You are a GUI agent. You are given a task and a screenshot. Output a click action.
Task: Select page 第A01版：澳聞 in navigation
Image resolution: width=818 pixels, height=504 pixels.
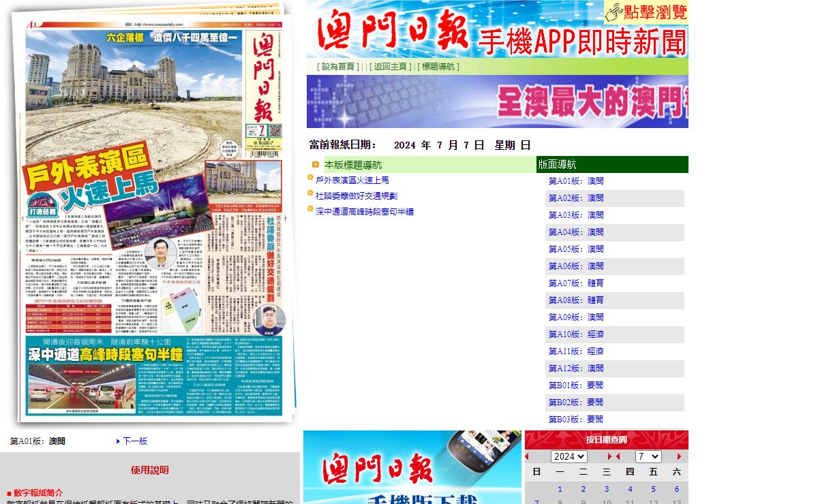(576, 181)
